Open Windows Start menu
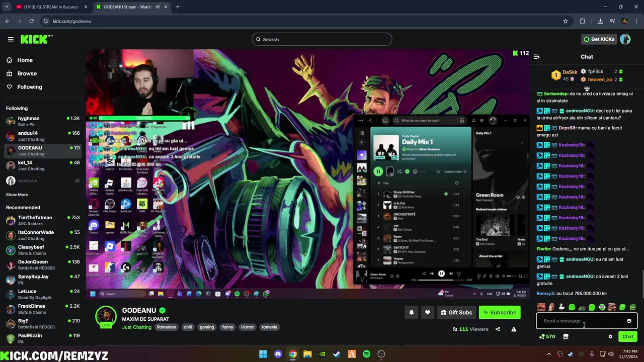 (x=263, y=354)
